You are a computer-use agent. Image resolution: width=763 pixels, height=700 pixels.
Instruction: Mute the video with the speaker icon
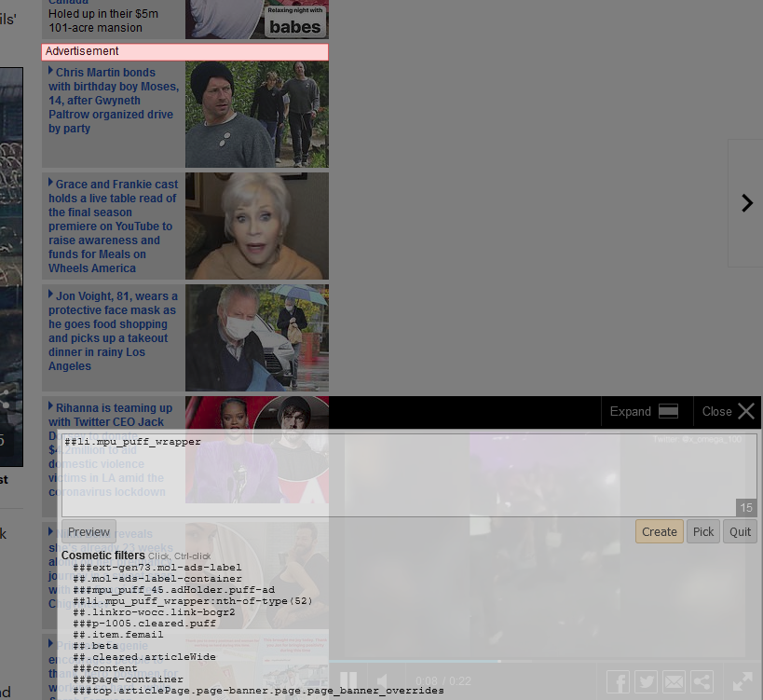tap(382, 681)
